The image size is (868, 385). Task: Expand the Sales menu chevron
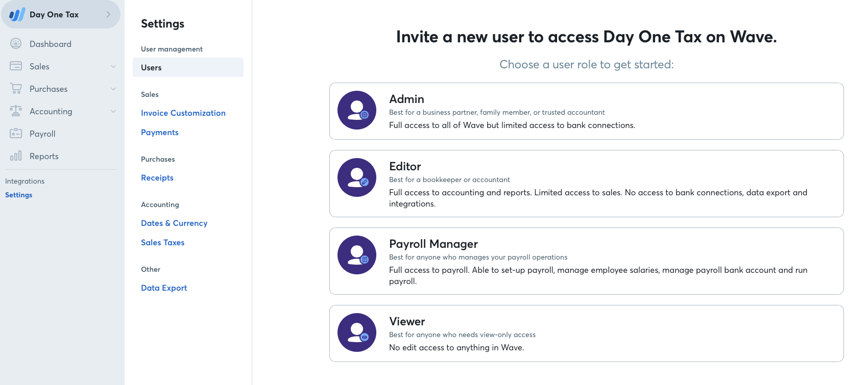(x=113, y=66)
